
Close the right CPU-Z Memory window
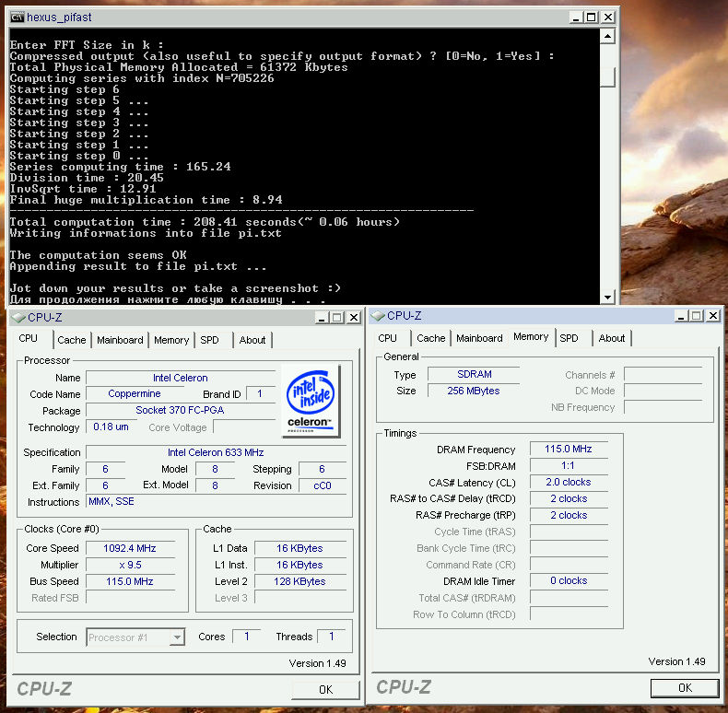713,316
